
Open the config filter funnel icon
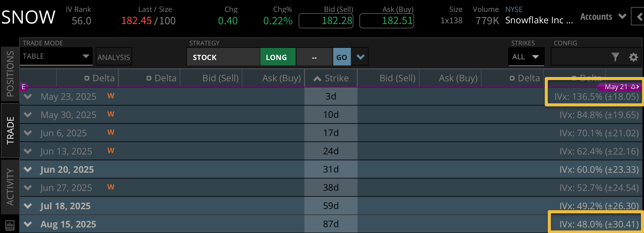pos(615,57)
